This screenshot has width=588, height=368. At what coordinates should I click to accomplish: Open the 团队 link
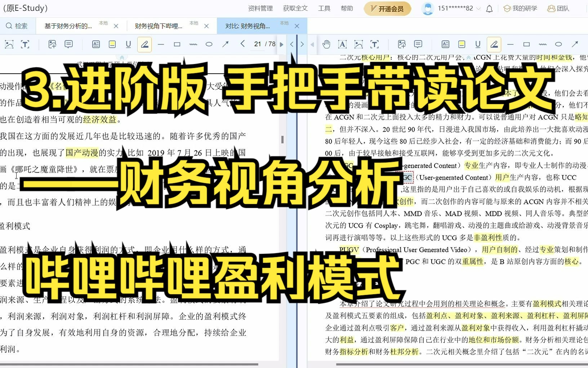tap(558, 8)
